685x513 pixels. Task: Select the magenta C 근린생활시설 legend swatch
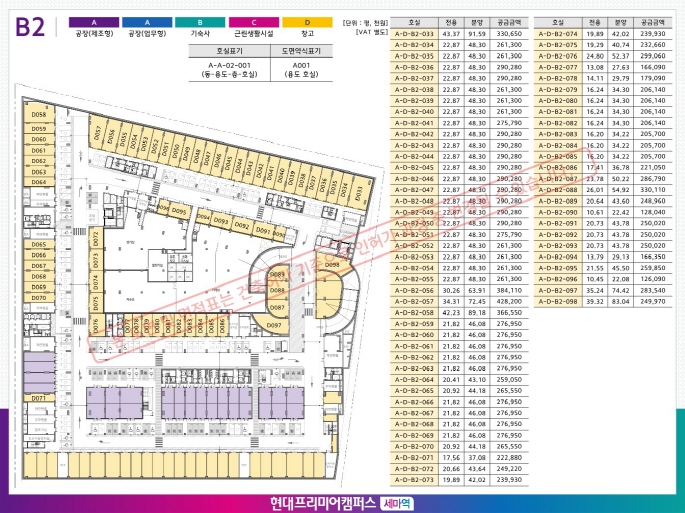pos(253,21)
